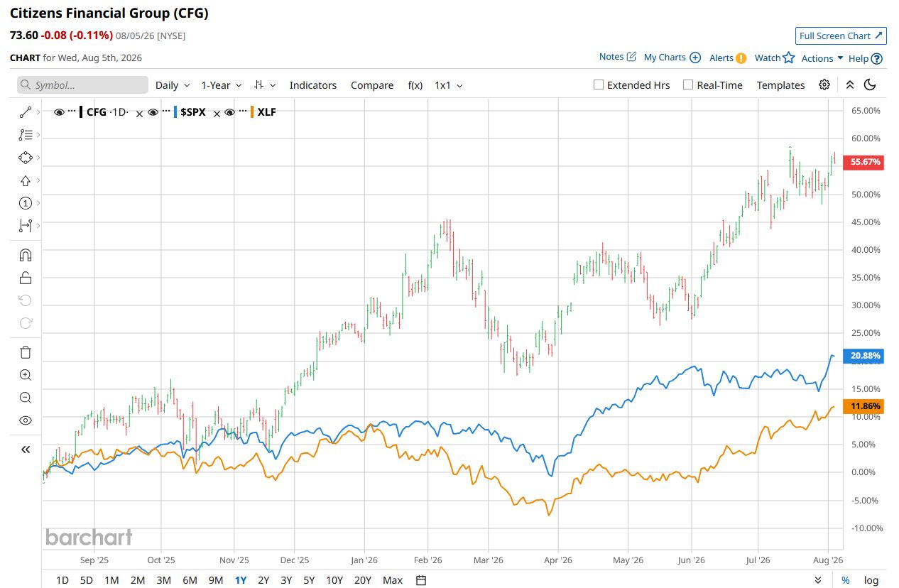This screenshot has height=588, width=899.
Task: Click the CFG black color bar in legend
Action: tap(82, 112)
